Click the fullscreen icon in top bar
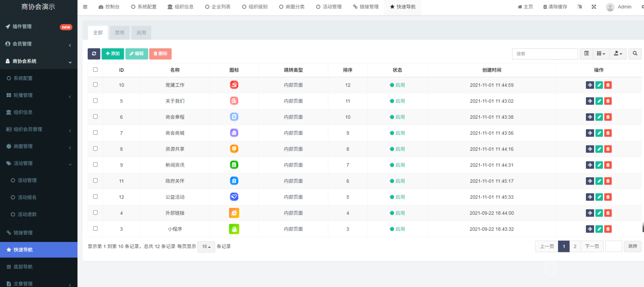This screenshot has height=287, width=644. click(594, 7)
